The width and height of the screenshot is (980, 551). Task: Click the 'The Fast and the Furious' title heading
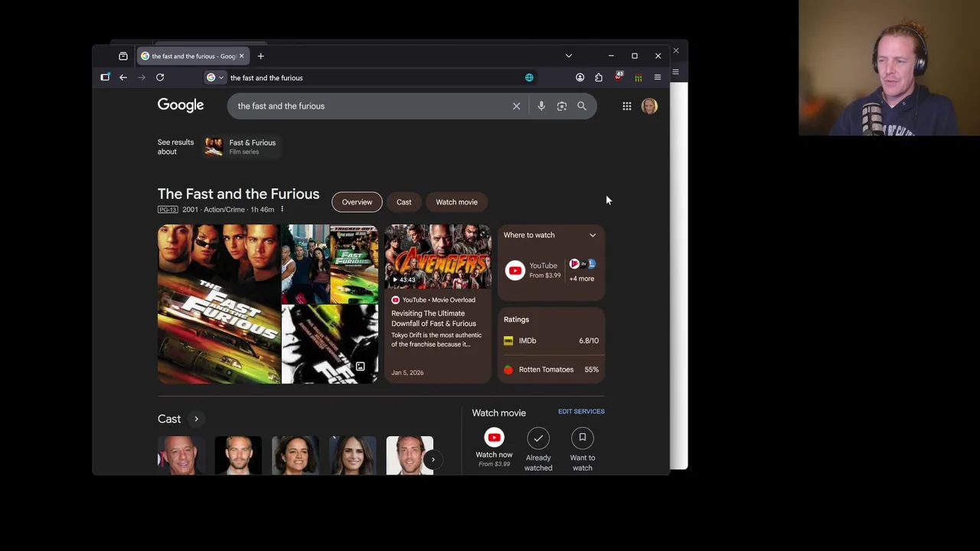point(238,194)
